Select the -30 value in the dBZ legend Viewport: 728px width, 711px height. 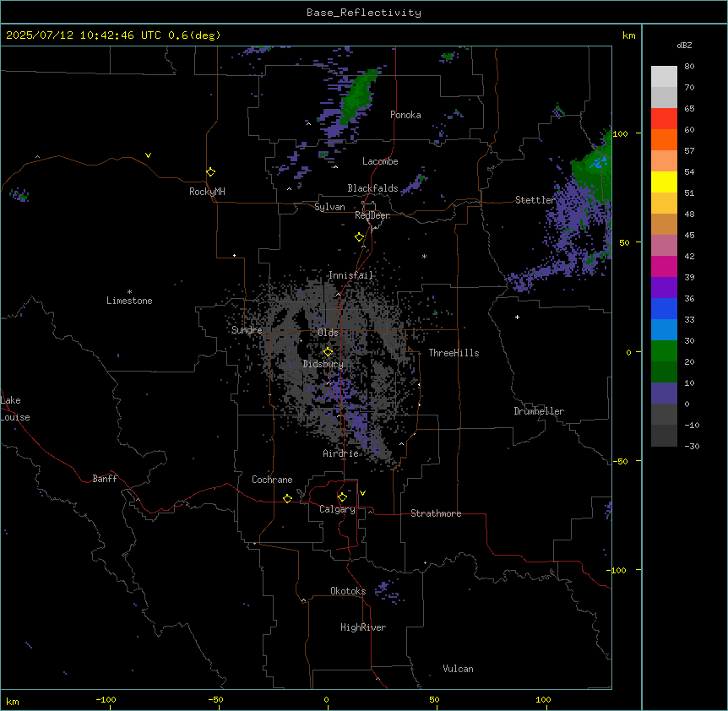tap(692, 446)
